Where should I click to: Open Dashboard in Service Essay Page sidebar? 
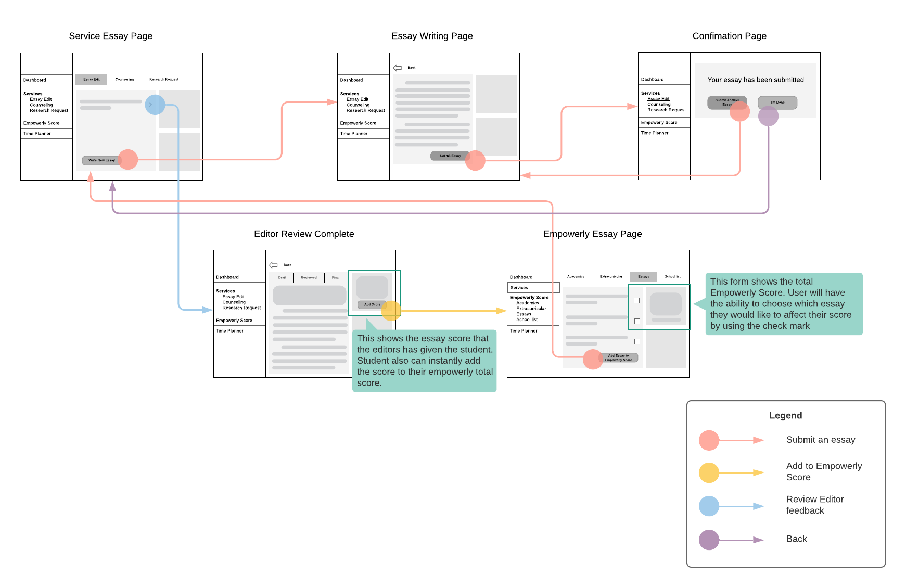coord(35,80)
